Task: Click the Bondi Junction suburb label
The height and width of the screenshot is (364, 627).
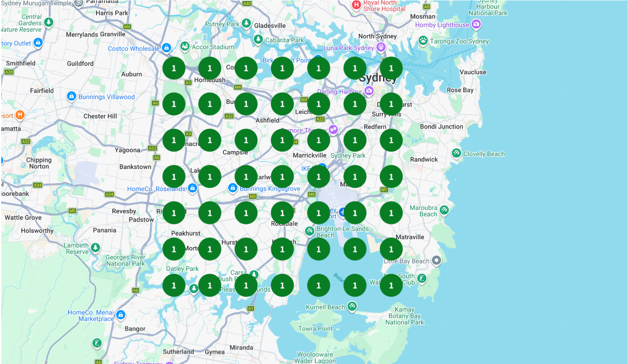Action: pyautogui.click(x=442, y=126)
